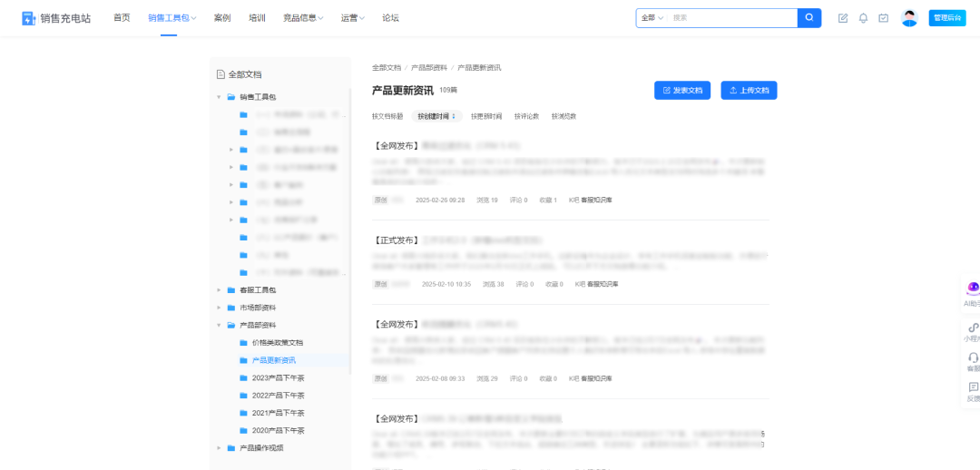Open the 反馈 feedback icon
The width and height of the screenshot is (980, 470).
[973, 387]
